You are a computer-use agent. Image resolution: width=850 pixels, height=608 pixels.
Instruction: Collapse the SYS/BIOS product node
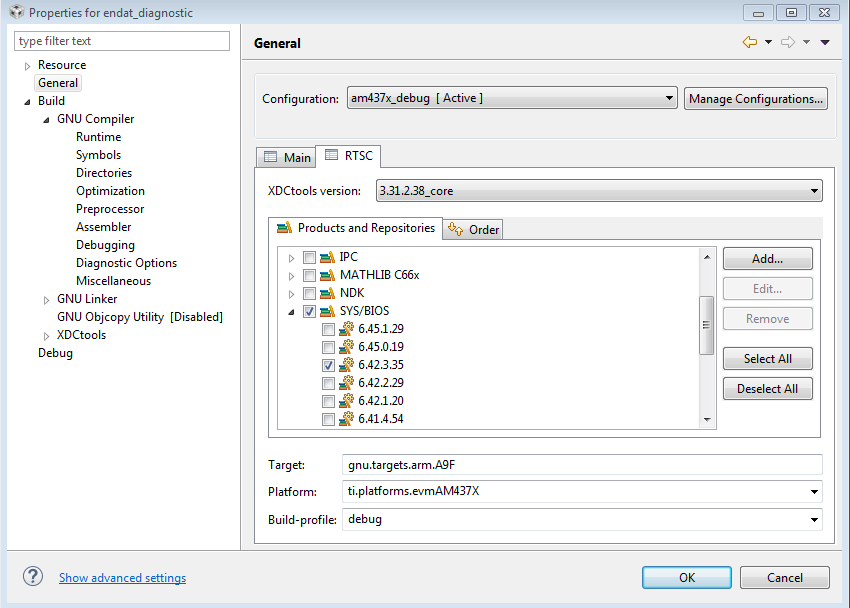(x=291, y=312)
